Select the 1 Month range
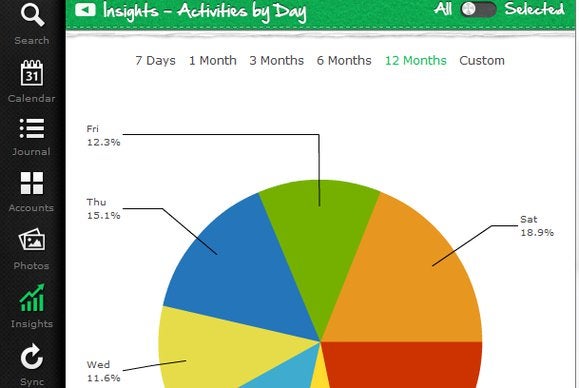The height and width of the screenshot is (388, 579). pyautogui.click(x=213, y=61)
